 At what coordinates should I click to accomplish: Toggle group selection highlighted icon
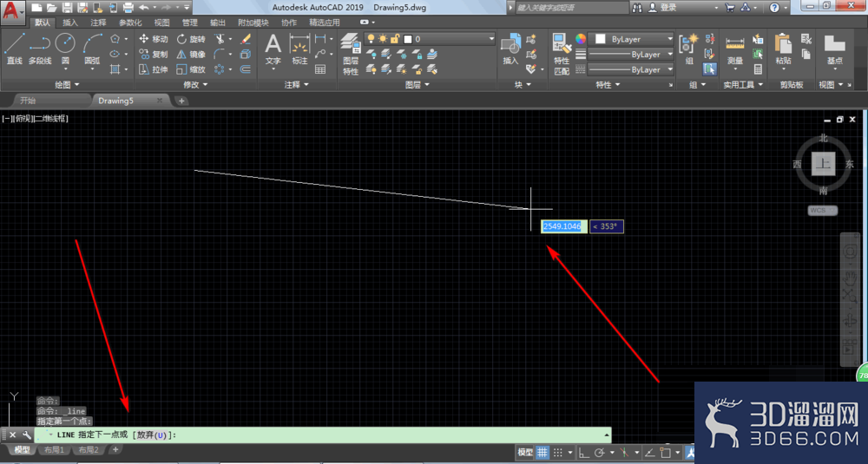[710, 69]
